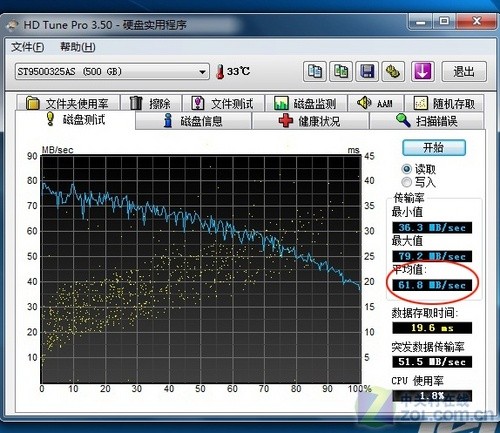Open the 帮助(H) menu
500x433 pixels.
[77, 47]
